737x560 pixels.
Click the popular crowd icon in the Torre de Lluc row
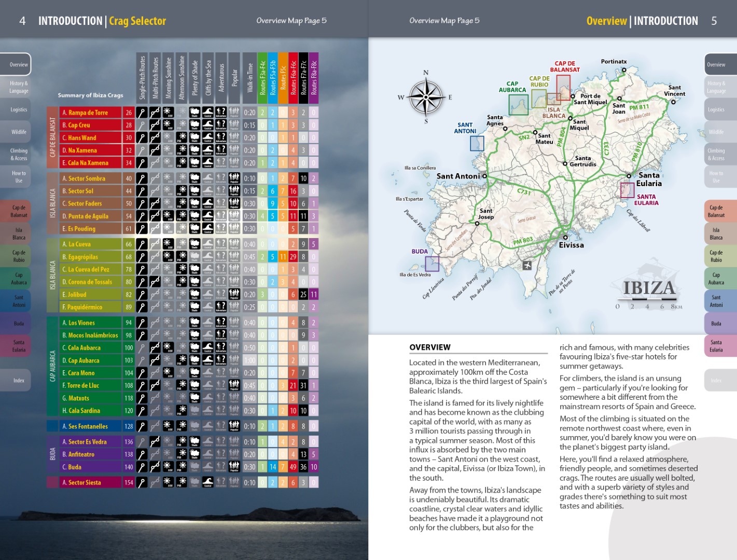coord(234,386)
